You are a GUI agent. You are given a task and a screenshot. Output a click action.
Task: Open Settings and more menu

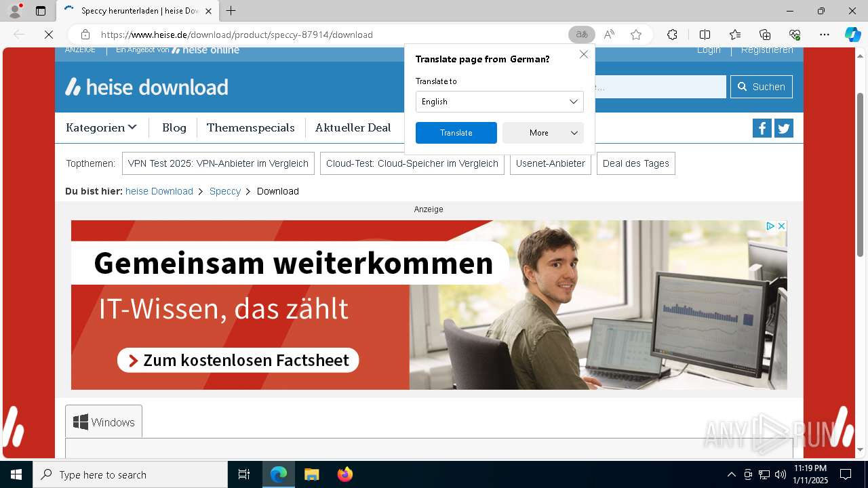(825, 35)
